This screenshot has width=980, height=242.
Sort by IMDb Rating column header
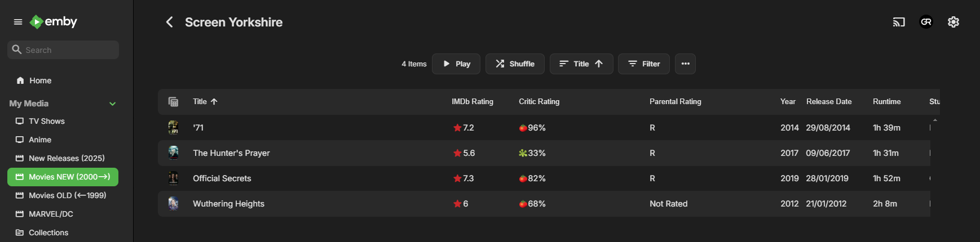click(473, 102)
